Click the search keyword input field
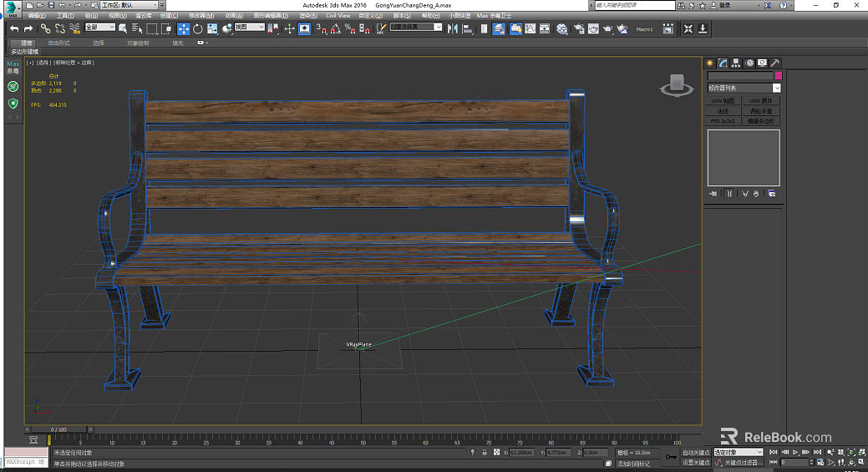The height and width of the screenshot is (472, 868). point(634,5)
